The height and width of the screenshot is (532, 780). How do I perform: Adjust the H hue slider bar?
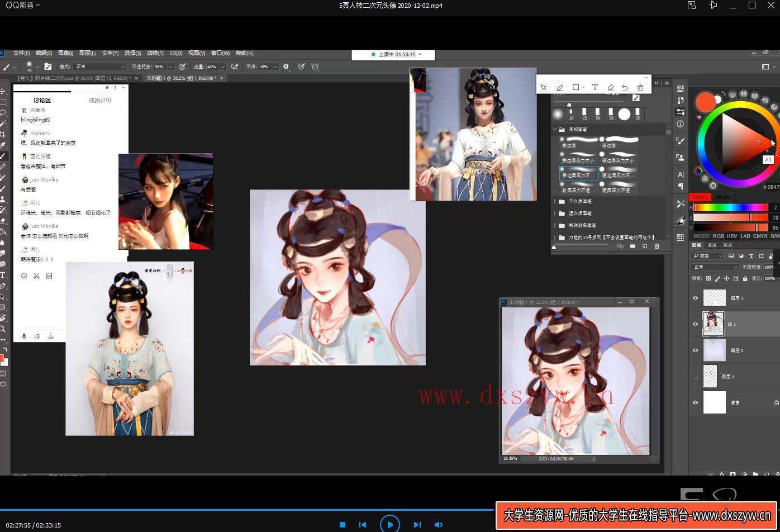pyautogui.click(x=731, y=208)
